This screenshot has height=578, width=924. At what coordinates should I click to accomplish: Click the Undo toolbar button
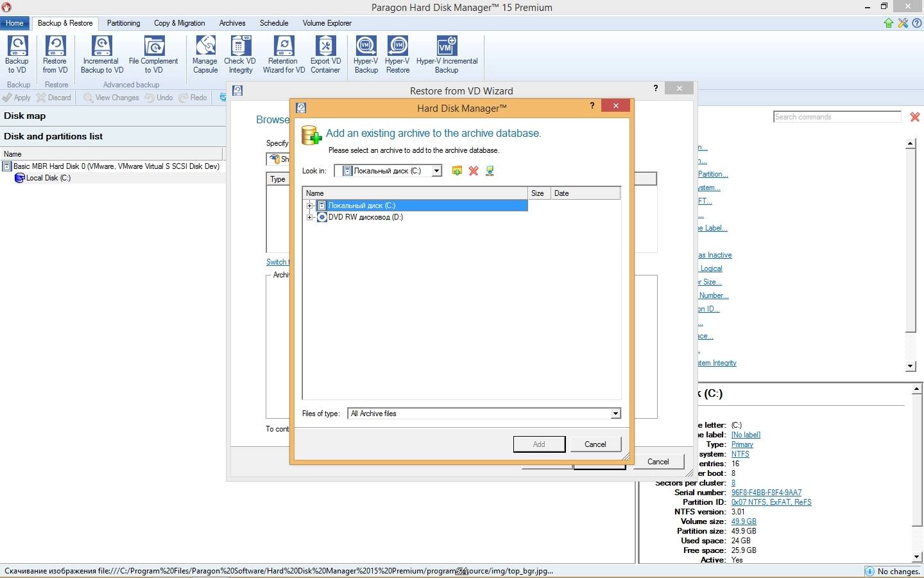click(x=158, y=98)
